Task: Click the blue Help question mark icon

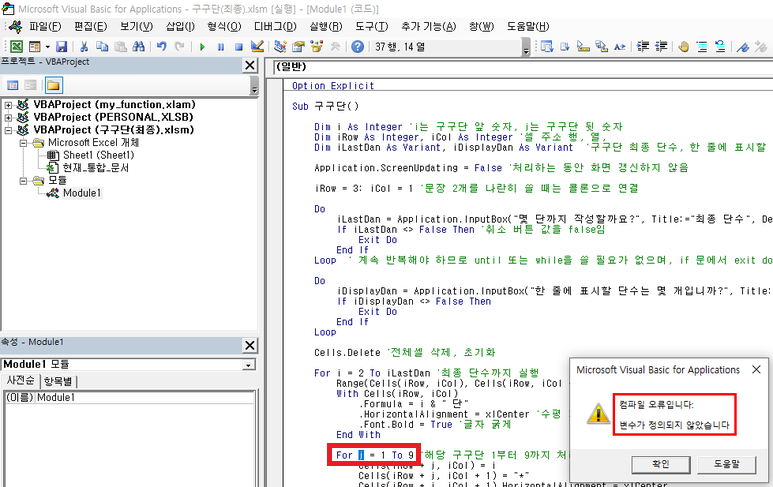Action: pyautogui.click(x=358, y=47)
